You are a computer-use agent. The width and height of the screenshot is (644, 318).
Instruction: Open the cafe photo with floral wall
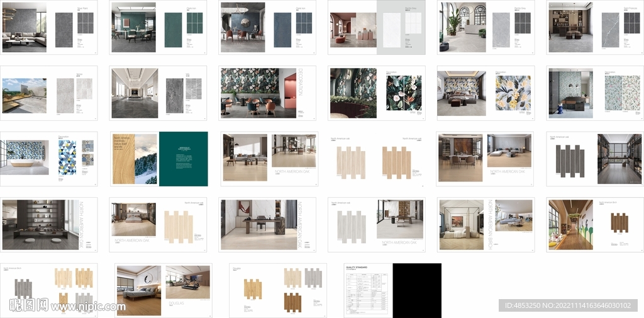pyautogui.click(x=258, y=93)
